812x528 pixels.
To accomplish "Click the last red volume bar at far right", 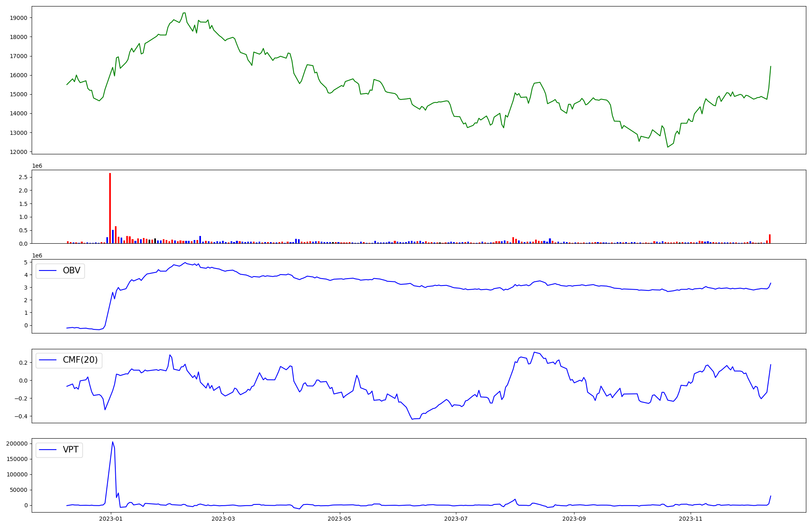I will (x=769, y=239).
